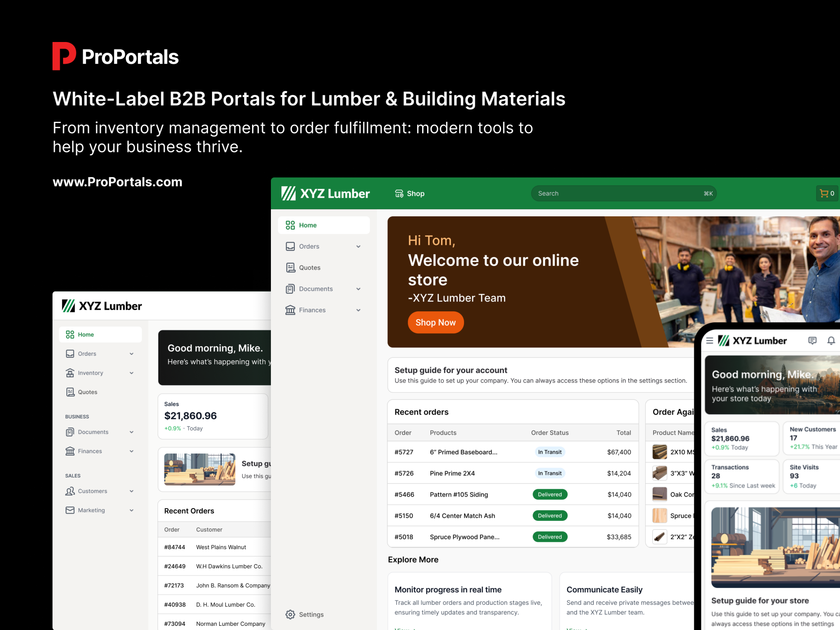This screenshot has height=630, width=840.
Task: Open order #72173 John B. Ransom & Company
Action: tap(214, 585)
